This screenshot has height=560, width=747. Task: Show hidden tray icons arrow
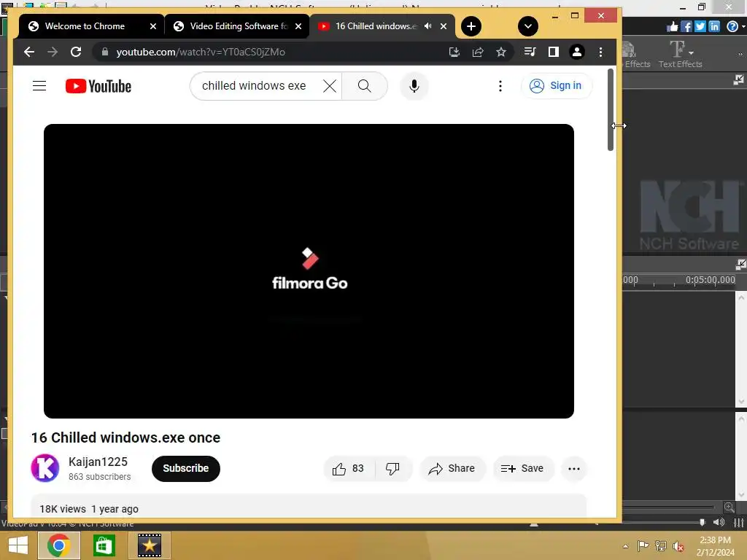point(625,546)
